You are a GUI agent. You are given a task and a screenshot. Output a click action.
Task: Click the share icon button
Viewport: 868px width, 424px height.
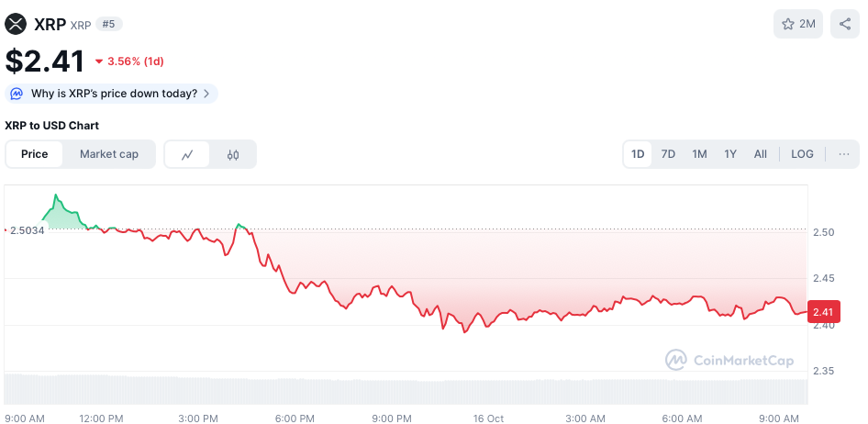click(845, 24)
